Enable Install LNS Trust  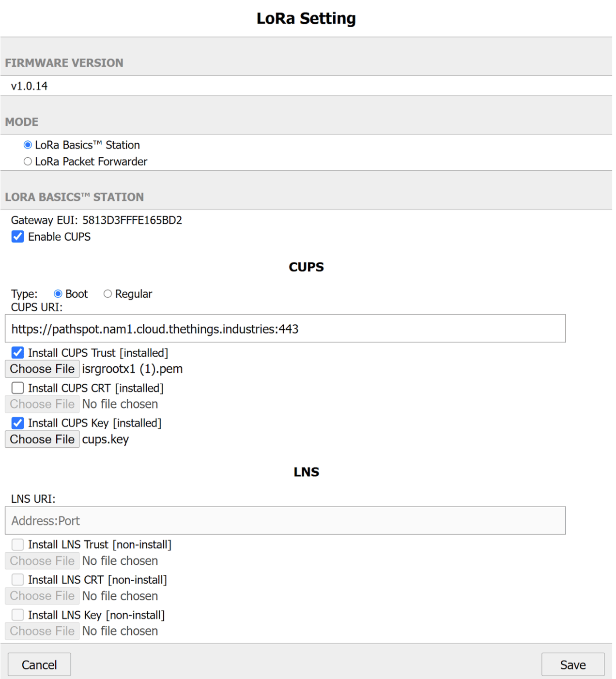click(x=17, y=544)
